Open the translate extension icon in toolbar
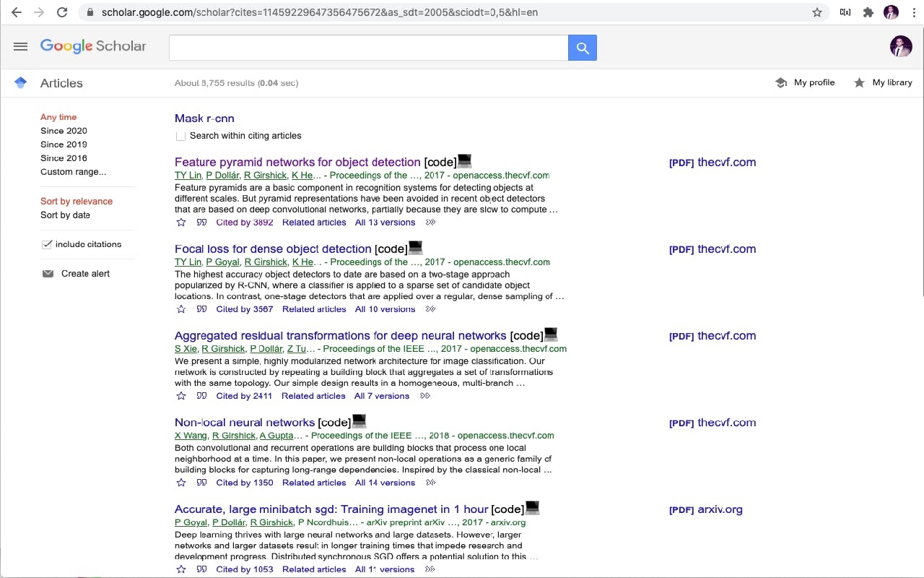Viewport: 924px width, 578px height. tap(845, 12)
